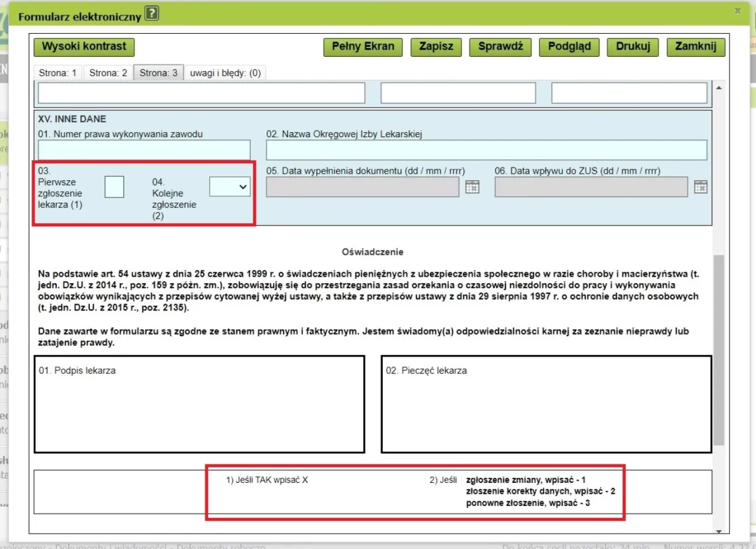Validate the form with Sprawdź
Image resolution: width=756 pixels, height=549 pixels.
point(500,47)
